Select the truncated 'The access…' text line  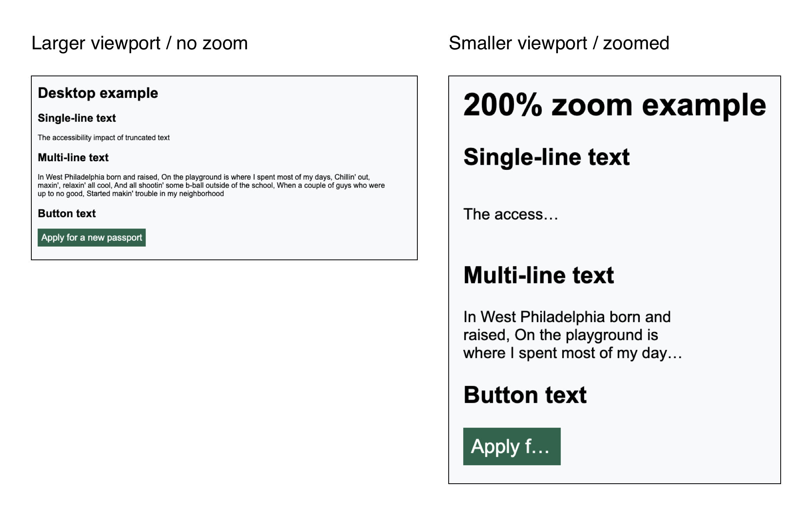[511, 214]
